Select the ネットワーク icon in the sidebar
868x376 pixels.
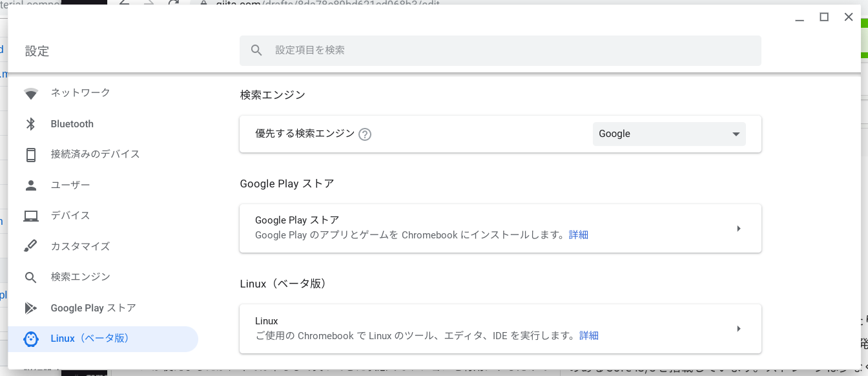click(31, 93)
